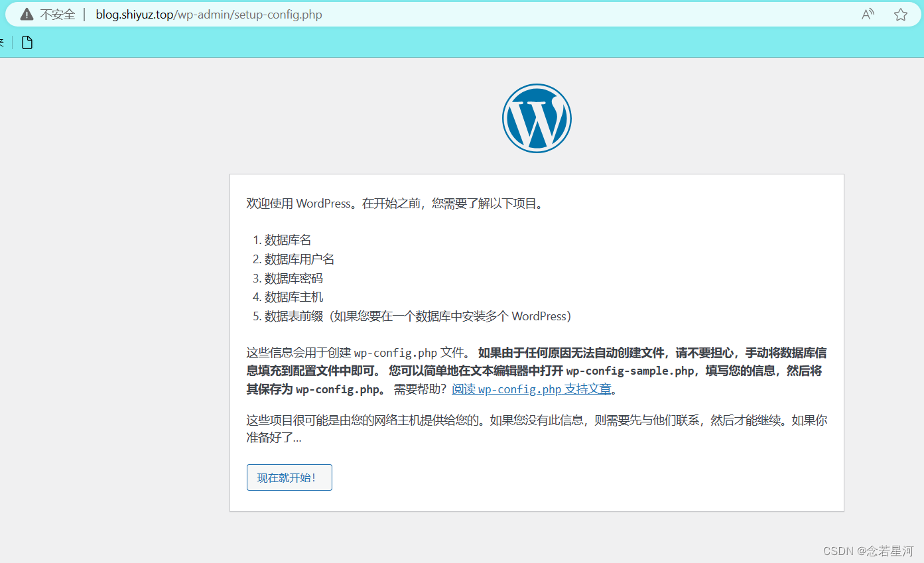The height and width of the screenshot is (563, 924).
Task: Focus the blog.shiyuz.top URL address field
Action: pyautogui.click(x=209, y=15)
